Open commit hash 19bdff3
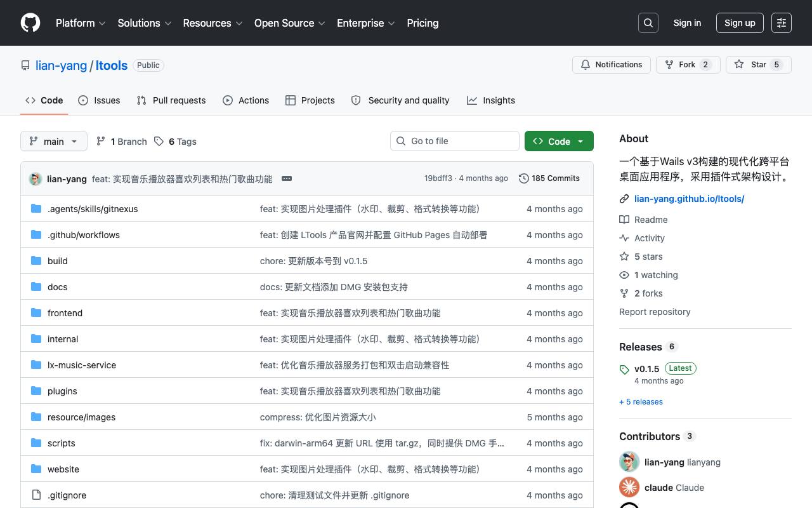The height and width of the screenshot is (508, 812). tap(438, 178)
